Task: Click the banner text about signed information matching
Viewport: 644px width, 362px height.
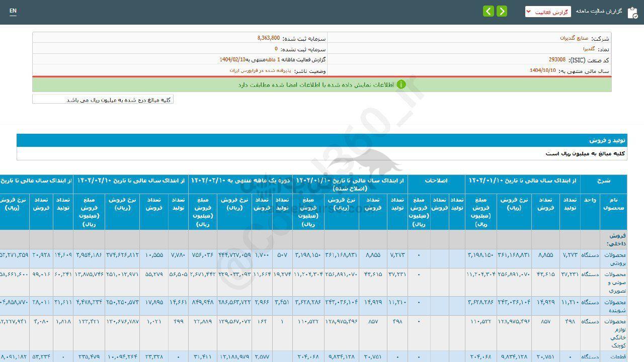Action: [316, 84]
